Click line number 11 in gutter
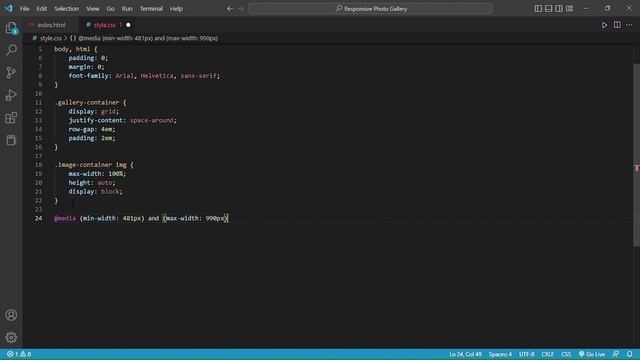 (38, 102)
